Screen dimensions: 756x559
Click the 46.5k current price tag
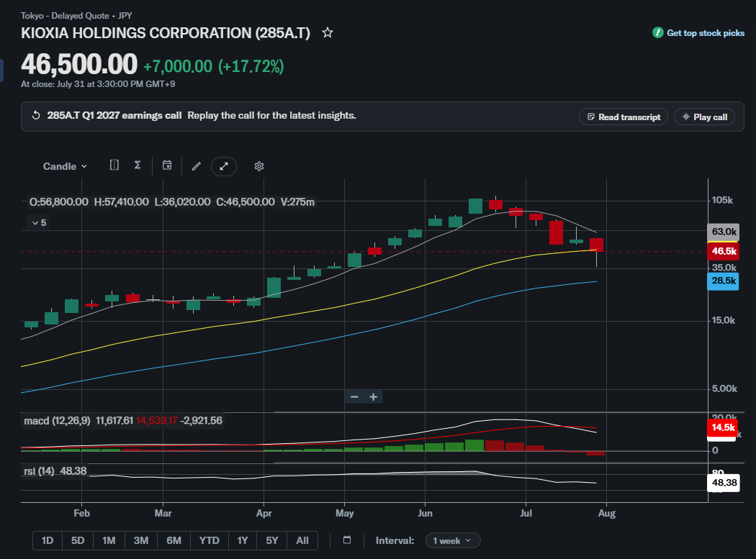click(723, 251)
